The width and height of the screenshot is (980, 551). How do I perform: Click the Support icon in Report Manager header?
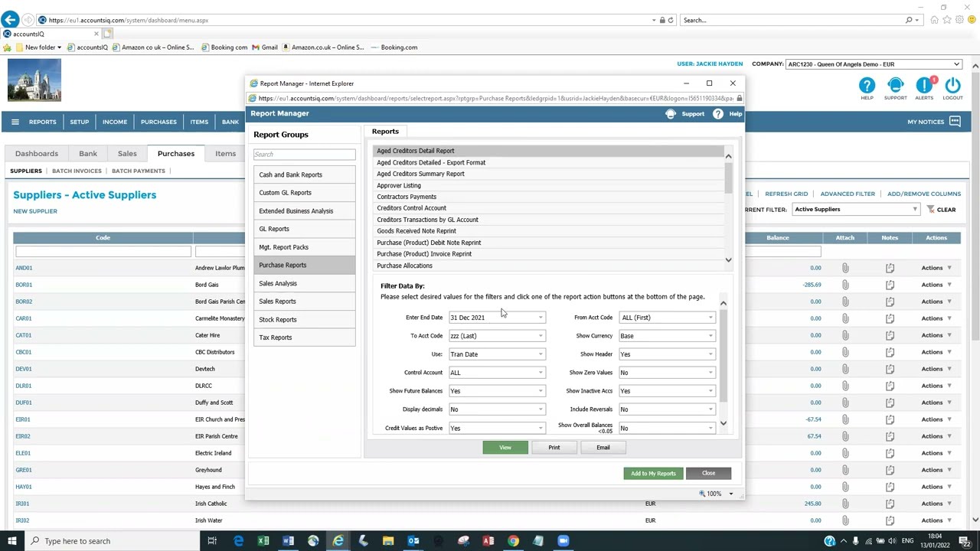coord(671,113)
